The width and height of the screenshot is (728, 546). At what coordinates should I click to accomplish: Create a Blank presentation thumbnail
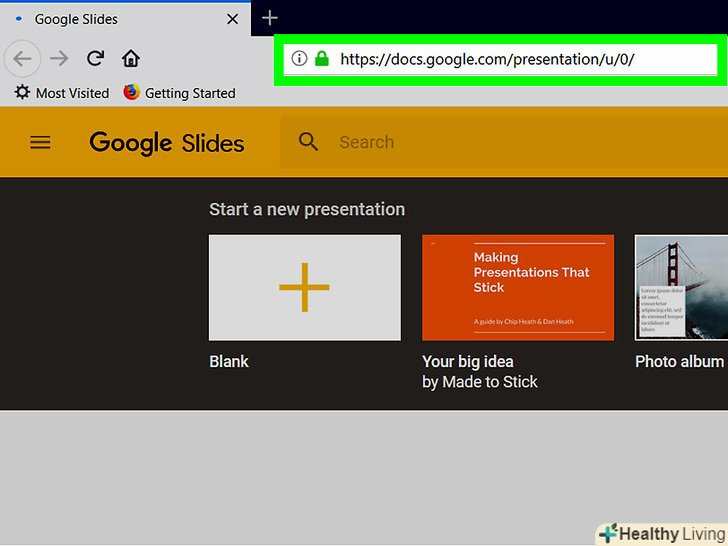[x=305, y=287]
